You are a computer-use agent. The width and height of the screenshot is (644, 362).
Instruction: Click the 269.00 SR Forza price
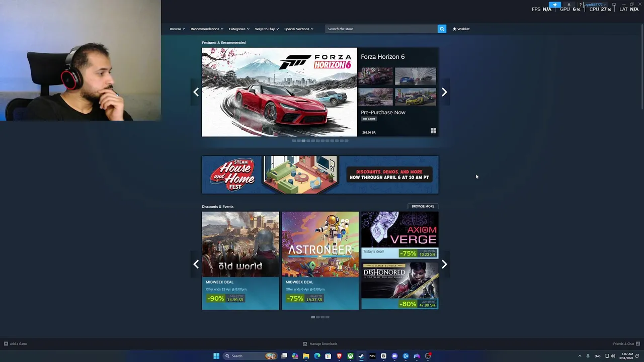[x=369, y=133]
